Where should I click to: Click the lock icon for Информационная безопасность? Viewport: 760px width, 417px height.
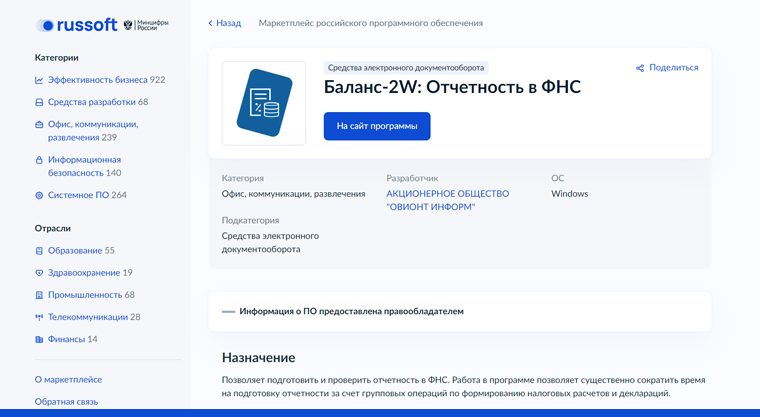(39, 160)
